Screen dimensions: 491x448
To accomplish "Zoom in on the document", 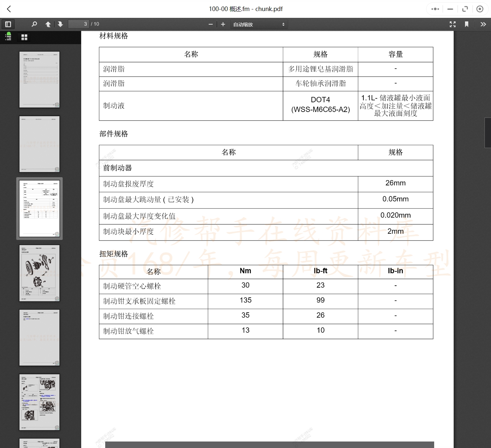I will pyautogui.click(x=223, y=24).
